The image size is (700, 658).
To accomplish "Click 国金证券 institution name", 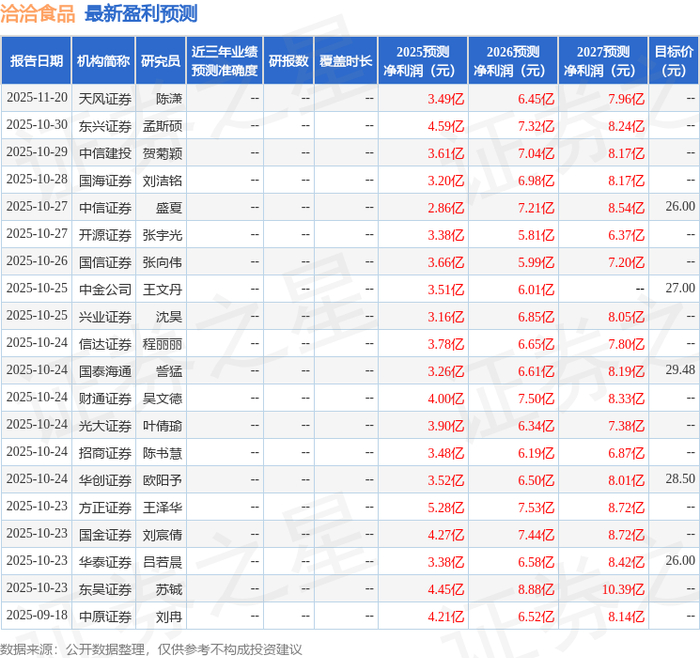I will pos(105,534).
